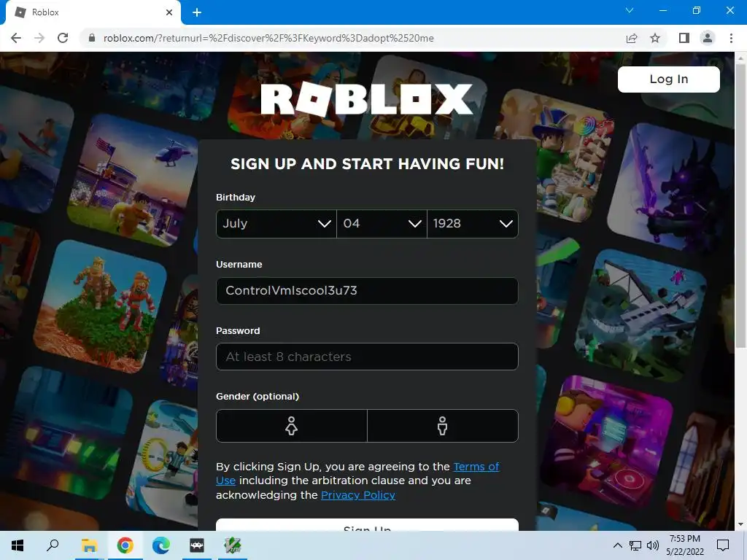Open the browser side panel icon

click(684, 38)
